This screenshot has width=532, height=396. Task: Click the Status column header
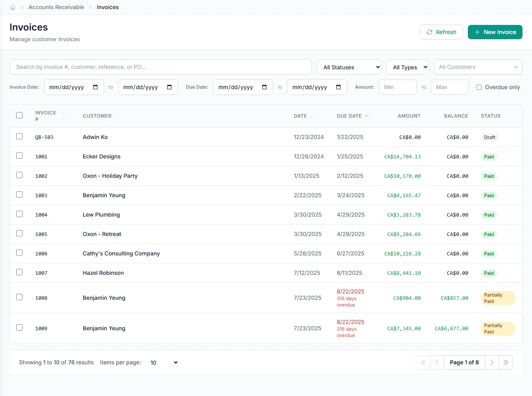tap(491, 116)
